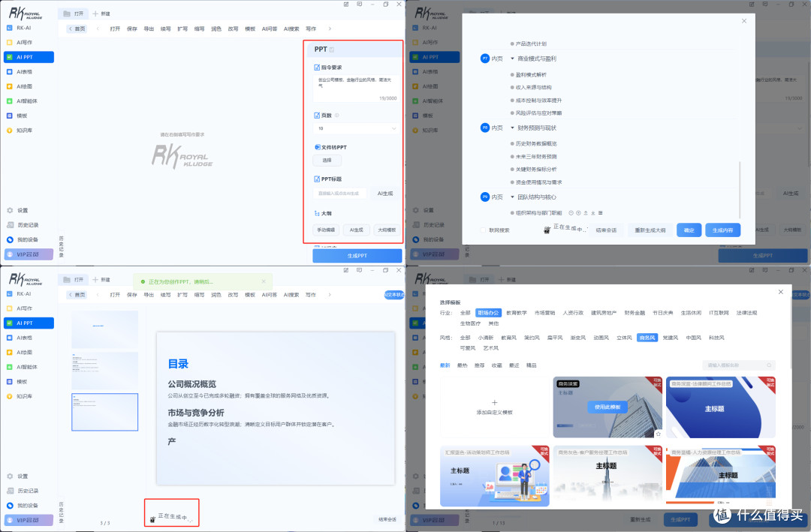Click 选择 under 文件转PPT

pos(327,161)
